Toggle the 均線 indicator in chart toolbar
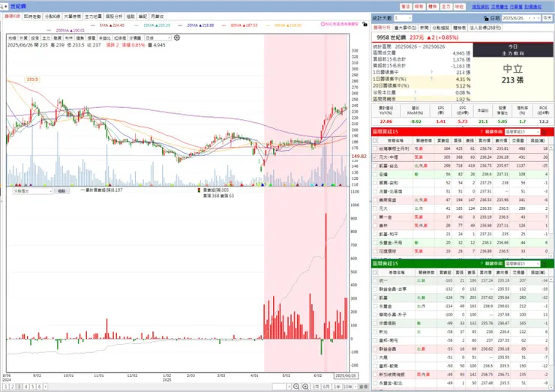 click(x=13, y=38)
